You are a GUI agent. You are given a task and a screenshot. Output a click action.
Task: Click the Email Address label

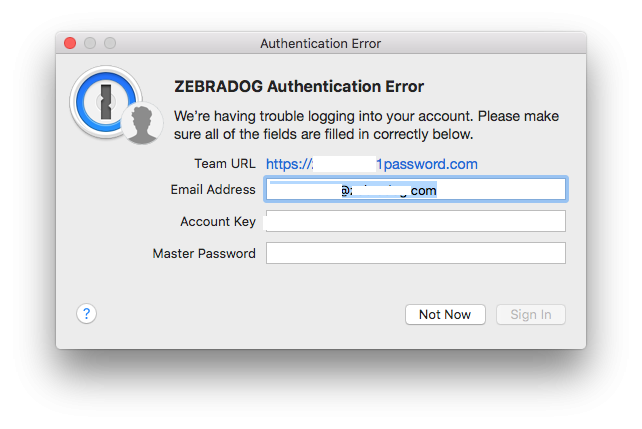[213, 190]
